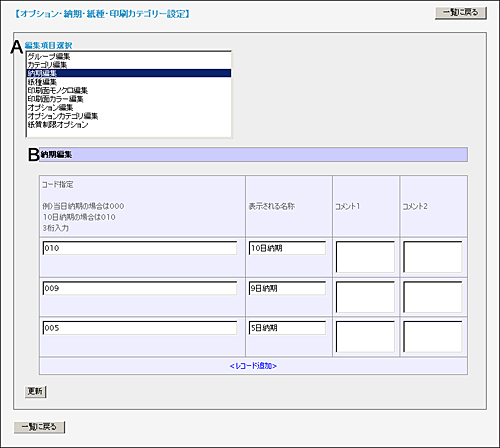
Task: Select オプションカテゴリ編集 entry
Action: coord(129,116)
